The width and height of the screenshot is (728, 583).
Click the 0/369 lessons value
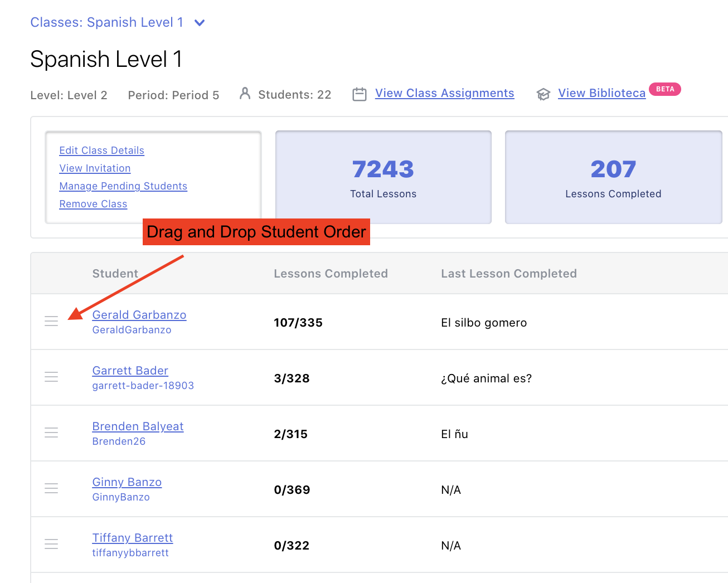coord(292,490)
